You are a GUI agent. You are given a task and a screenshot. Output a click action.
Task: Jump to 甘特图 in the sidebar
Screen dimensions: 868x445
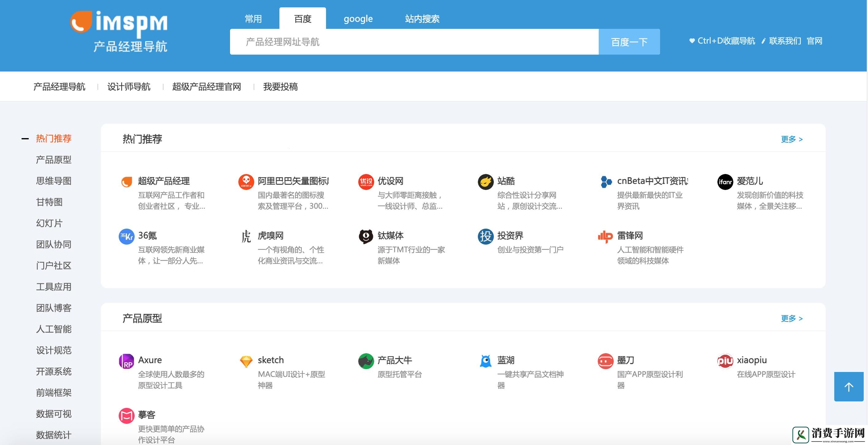(x=49, y=202)
